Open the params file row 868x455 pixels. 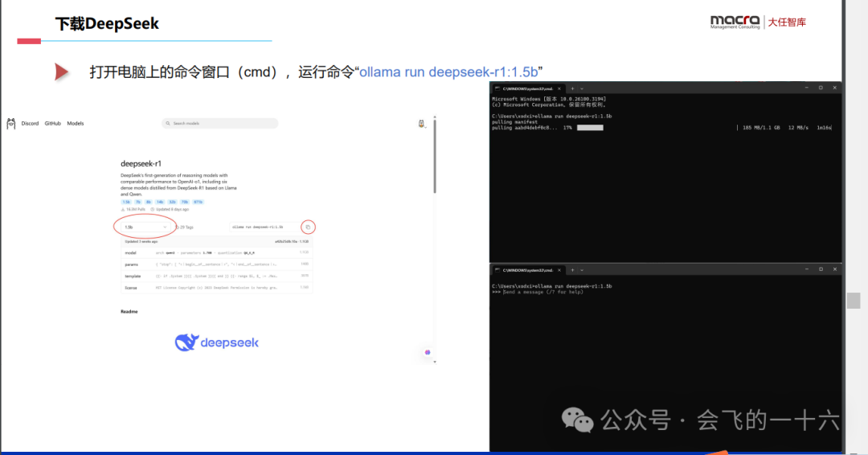pos(216,264)
